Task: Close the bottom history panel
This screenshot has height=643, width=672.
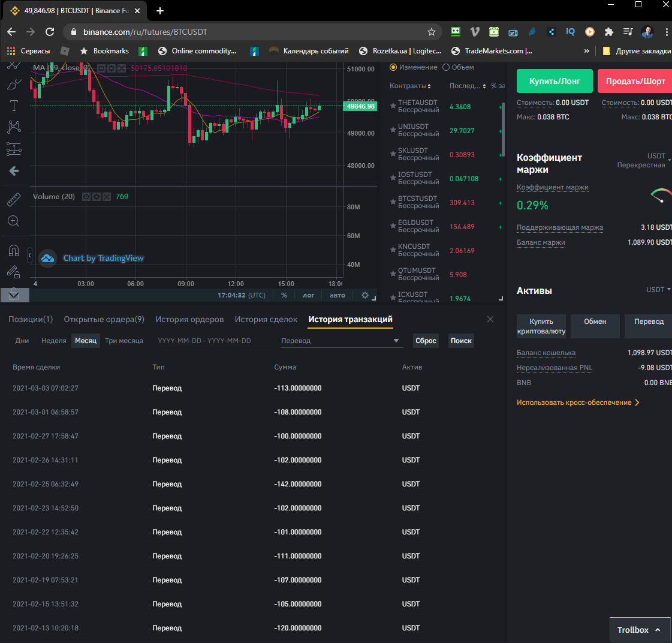Action: (490, 319)
